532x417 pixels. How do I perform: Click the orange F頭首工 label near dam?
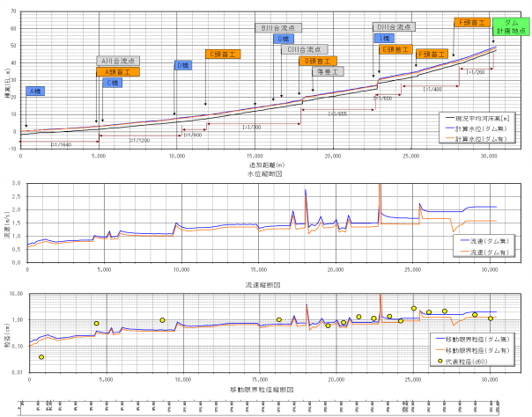(x=472, y=22)
